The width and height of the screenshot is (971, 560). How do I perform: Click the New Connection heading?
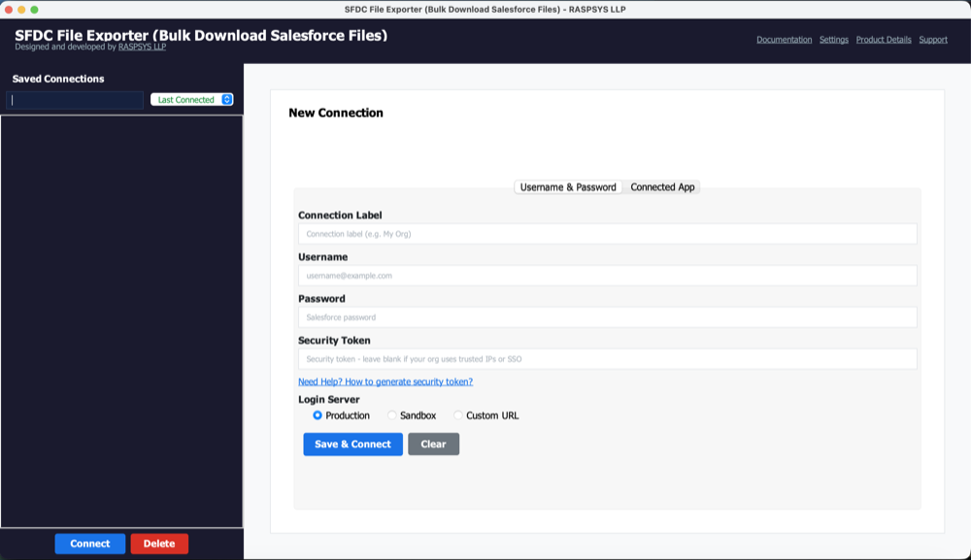[x=336, y=113]
